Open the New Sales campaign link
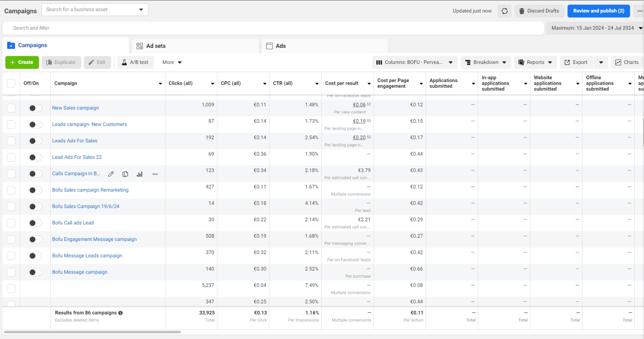This screenshot has width=644, height=339. pyautogui.click(x=75, y=108)
